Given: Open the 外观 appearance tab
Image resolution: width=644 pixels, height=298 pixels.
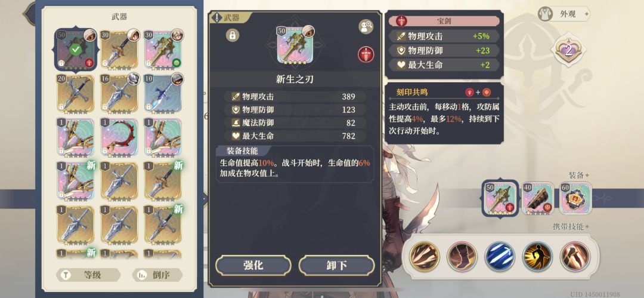Looking at the screenshot, I should click(x=563, y=14).
